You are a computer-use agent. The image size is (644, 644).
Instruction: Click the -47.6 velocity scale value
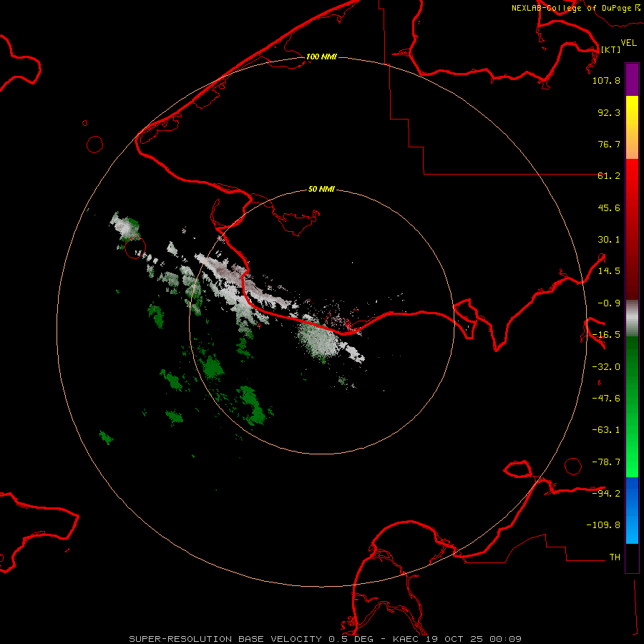(x=606, y=399)
